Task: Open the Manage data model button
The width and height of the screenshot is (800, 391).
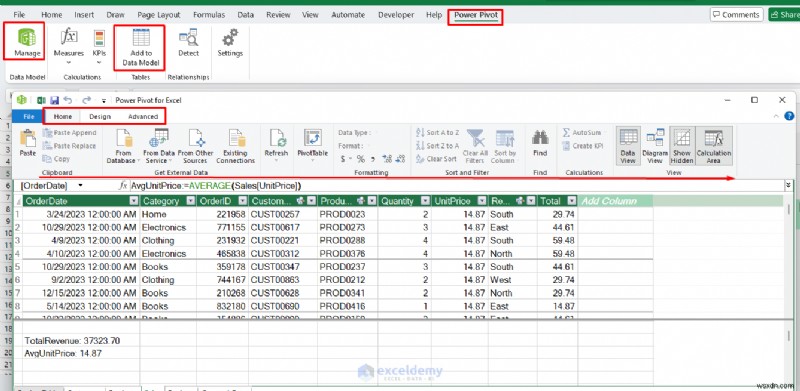Action: [27, 42]
